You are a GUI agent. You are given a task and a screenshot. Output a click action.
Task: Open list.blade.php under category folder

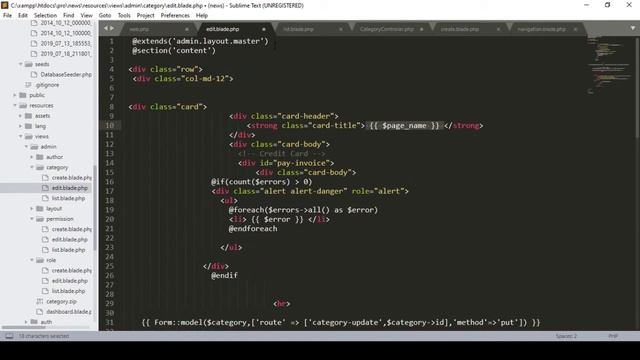pos(68,198)
